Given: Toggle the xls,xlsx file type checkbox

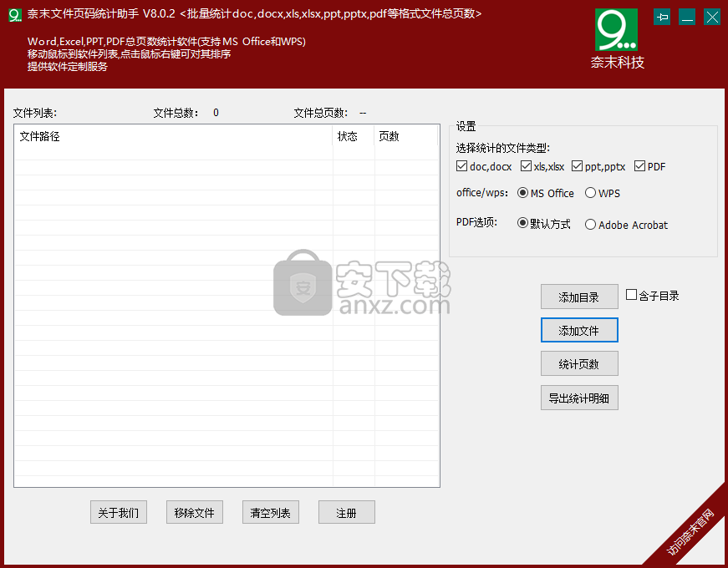Looking at the screenshot, I should click(526, 166).
